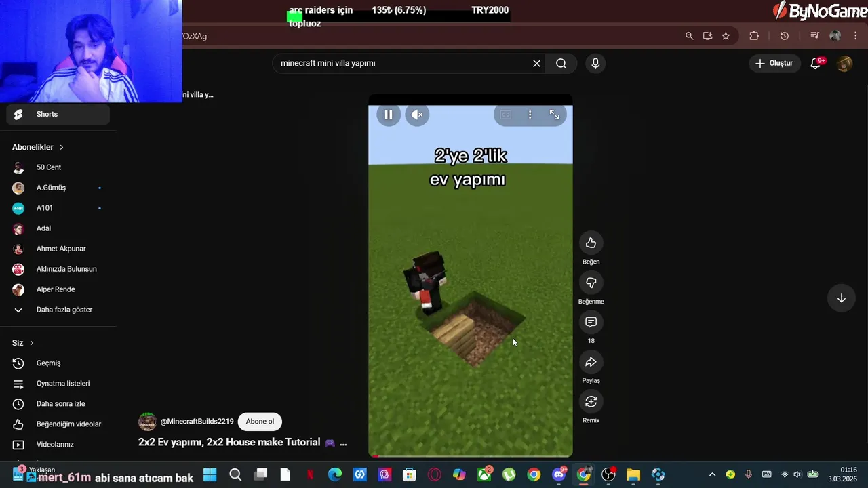The width and height of the screenshot is (868, 488).
Task: Open YouTube notifications bell
Action: [816, 63]
